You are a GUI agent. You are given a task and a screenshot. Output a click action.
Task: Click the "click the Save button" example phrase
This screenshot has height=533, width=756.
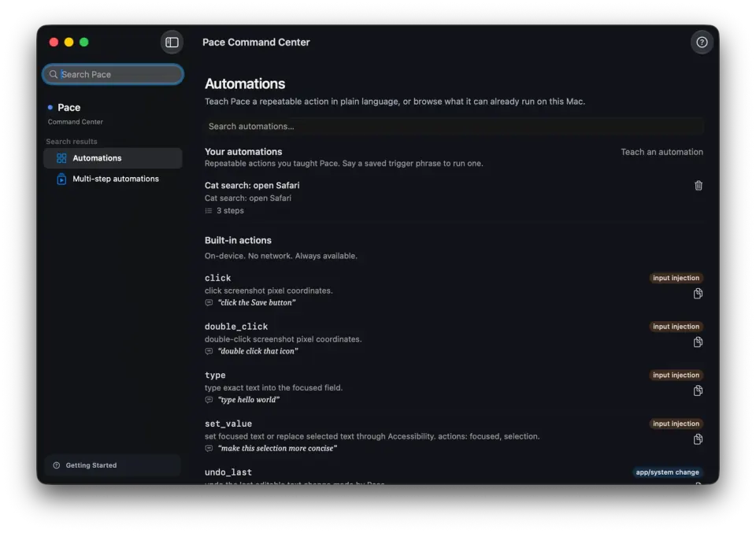(257, 302)
